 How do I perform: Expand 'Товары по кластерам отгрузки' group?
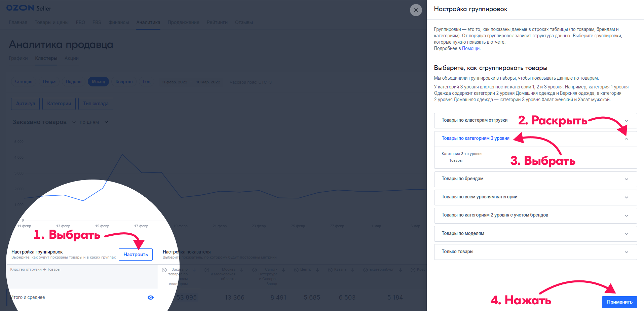tap(626, 121)
